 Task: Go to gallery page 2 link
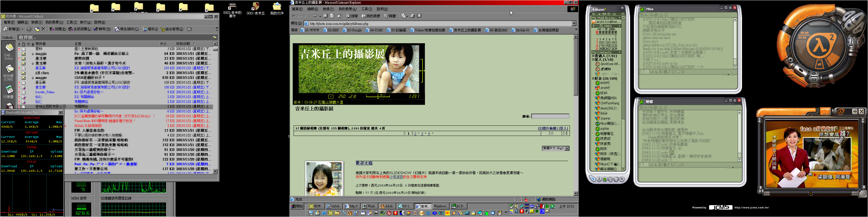(x=415, y=133)
